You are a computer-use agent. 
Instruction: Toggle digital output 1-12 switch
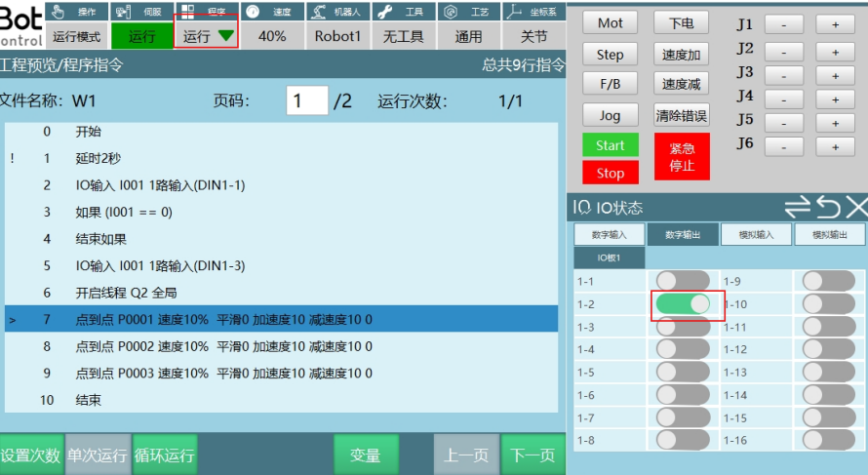(x=829, y=349)
